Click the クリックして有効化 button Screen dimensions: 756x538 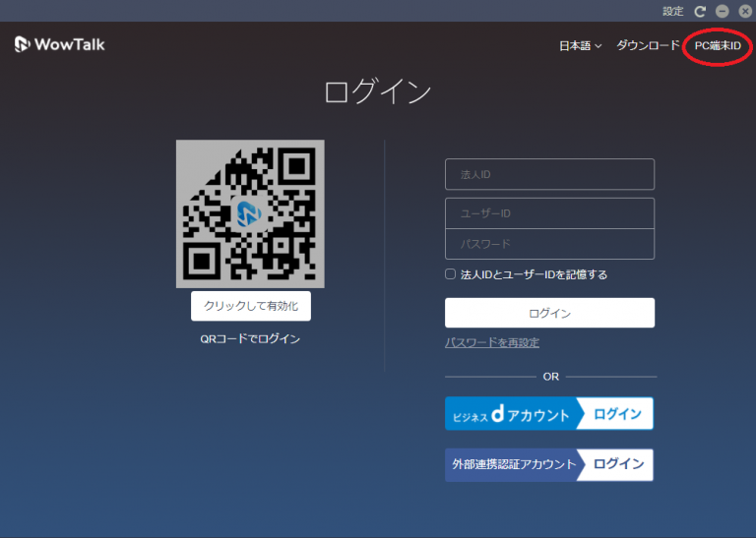coord(251,306)
